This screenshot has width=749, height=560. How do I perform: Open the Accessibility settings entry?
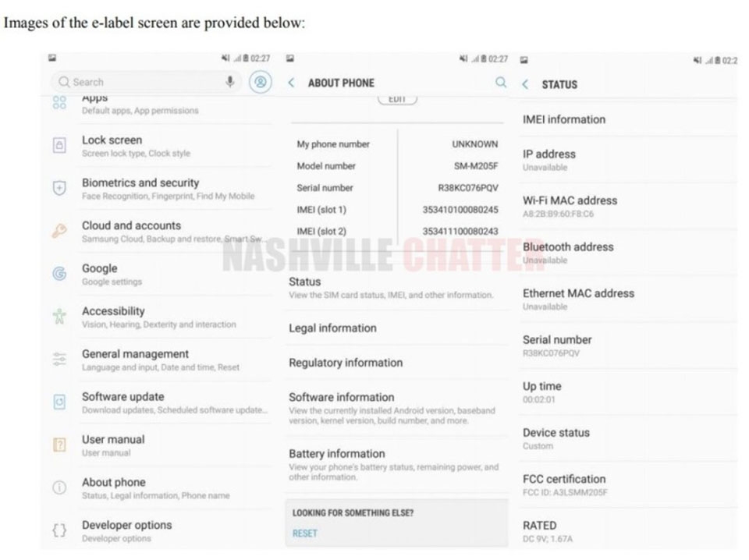[158, 317]
